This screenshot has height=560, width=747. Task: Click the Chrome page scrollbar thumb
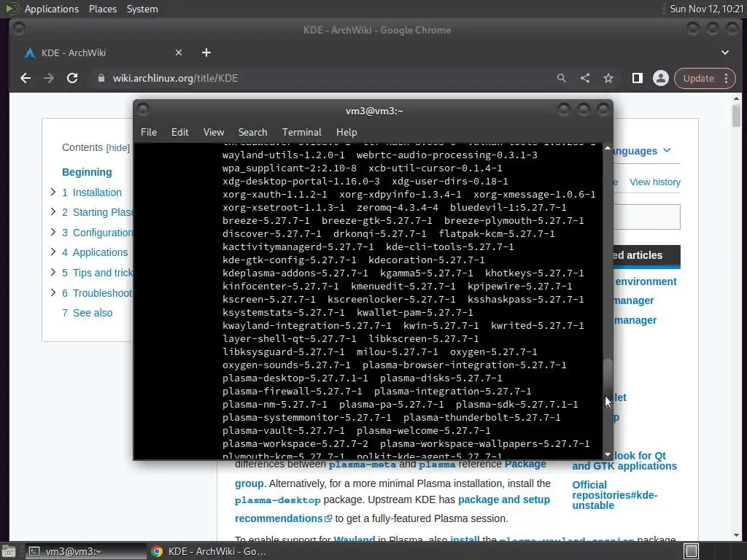(x=737, y=116)
